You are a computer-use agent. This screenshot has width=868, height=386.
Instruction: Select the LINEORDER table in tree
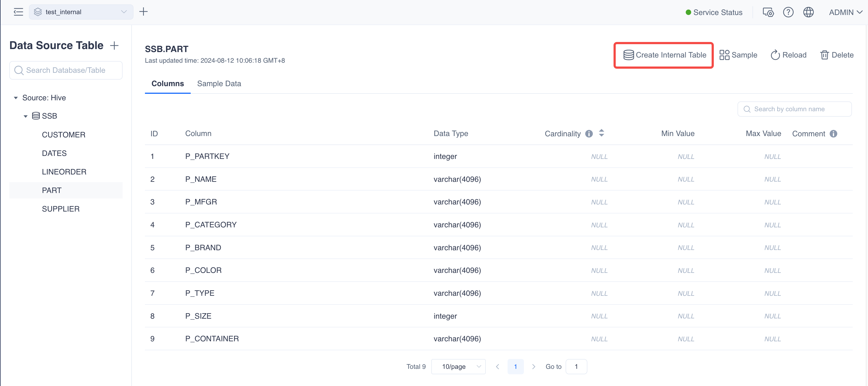pyautogui.click(x=64, y=172)
